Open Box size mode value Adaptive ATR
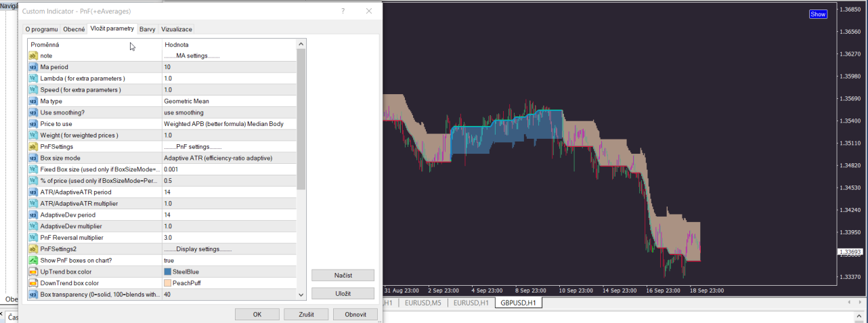This screenshot has height=323, width=868. coord(230,158)
